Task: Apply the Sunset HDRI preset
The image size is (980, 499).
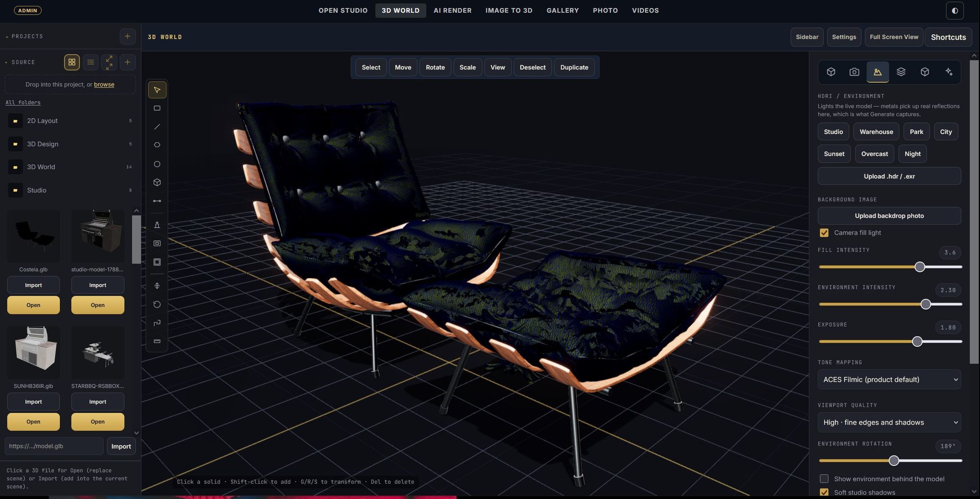Action: pyautogui.click(x=834, y=154)
